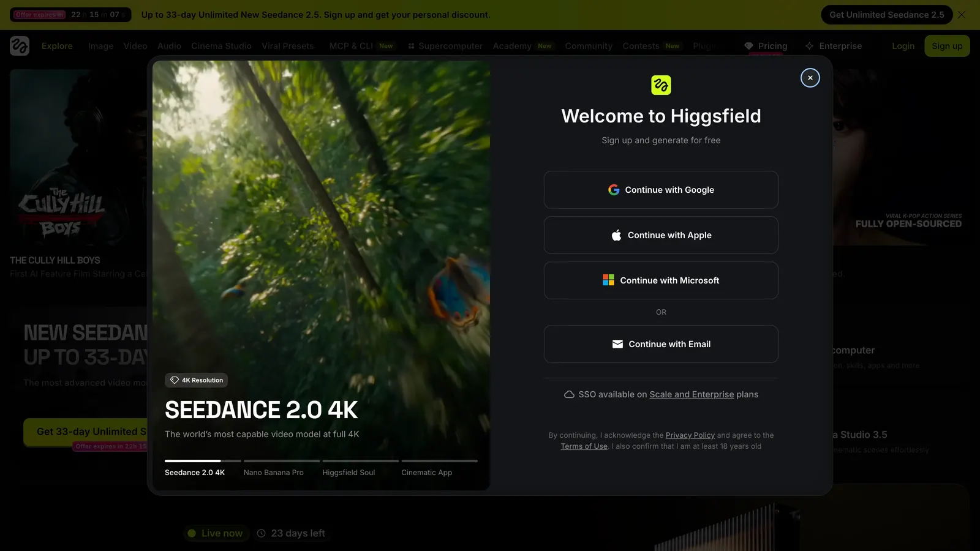The image size is (980, 551).
Task: Click the Pricing diamond icon
Action: tap(748, 46)
